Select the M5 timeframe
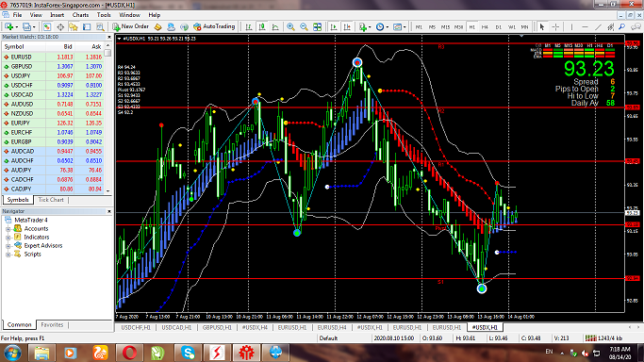The image size is (644, 362). (x=432, y=26)
